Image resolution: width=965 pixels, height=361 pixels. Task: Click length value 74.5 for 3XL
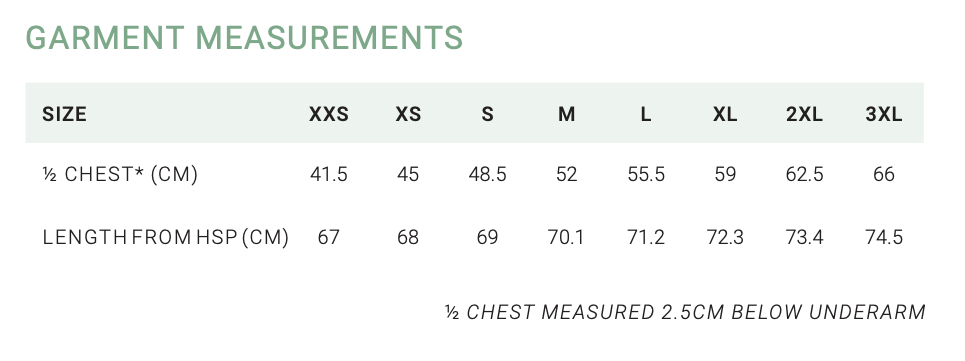click(884, 237)
